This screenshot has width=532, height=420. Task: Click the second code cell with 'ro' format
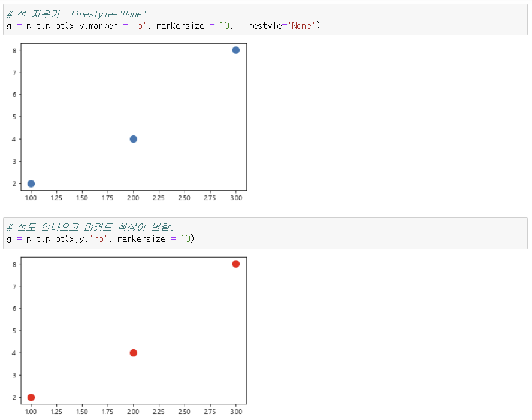point(265,234)
